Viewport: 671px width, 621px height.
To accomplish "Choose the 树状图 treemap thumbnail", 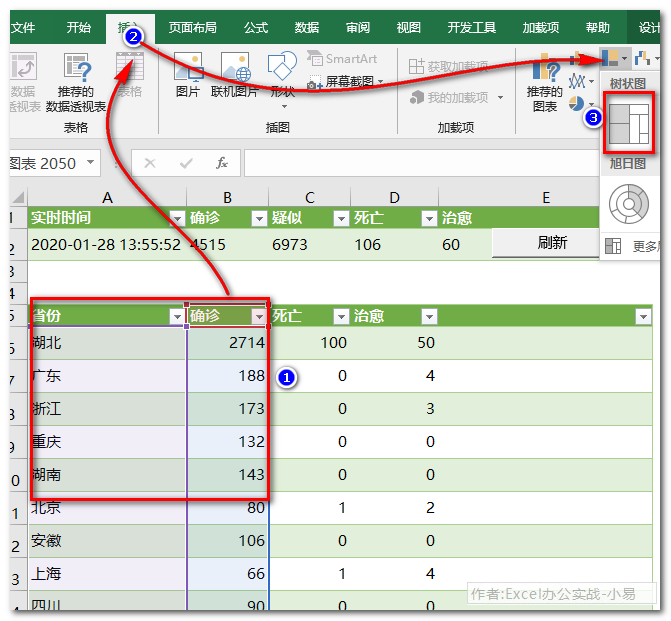I will (629, 123).
